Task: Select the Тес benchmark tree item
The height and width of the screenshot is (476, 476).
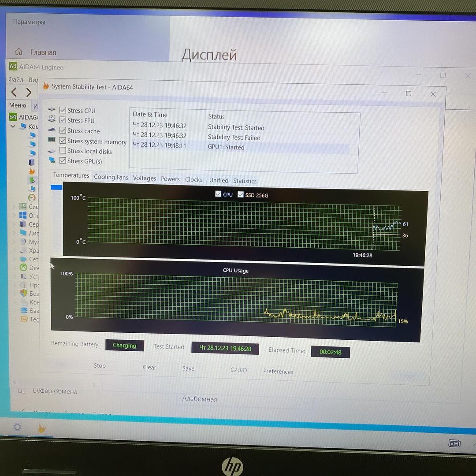Action: pos(30,319)
